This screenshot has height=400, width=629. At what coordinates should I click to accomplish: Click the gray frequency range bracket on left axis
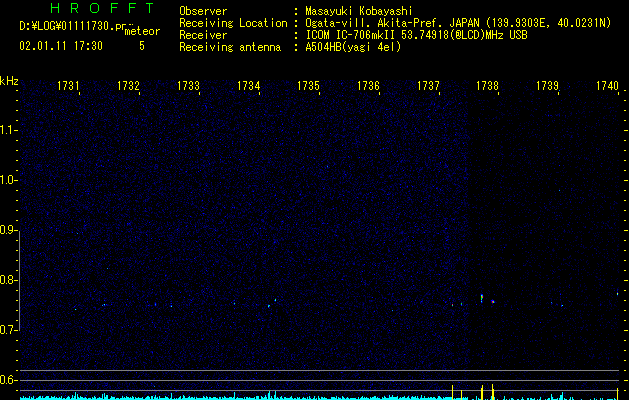(20, 280)
